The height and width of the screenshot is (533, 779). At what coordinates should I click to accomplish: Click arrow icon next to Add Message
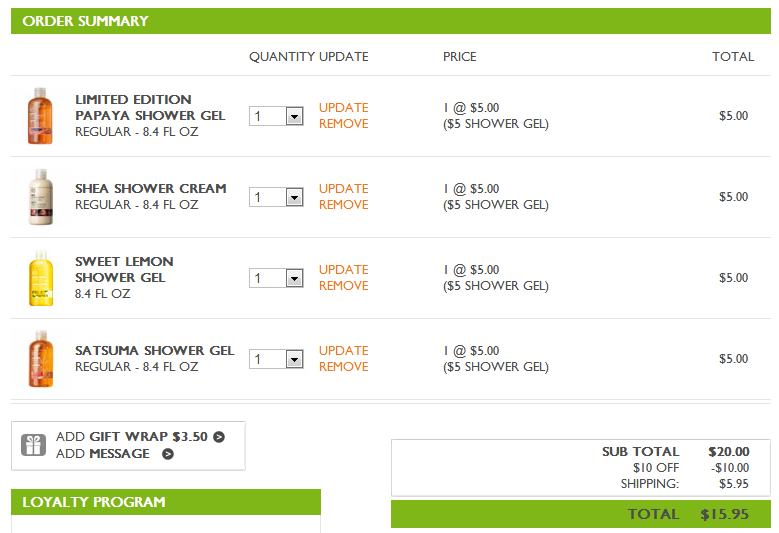click(168, 454)
